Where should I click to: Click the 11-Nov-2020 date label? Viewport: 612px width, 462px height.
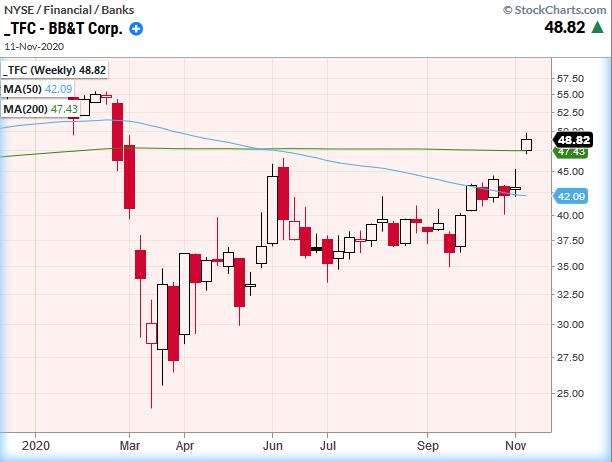pos(36,46)
